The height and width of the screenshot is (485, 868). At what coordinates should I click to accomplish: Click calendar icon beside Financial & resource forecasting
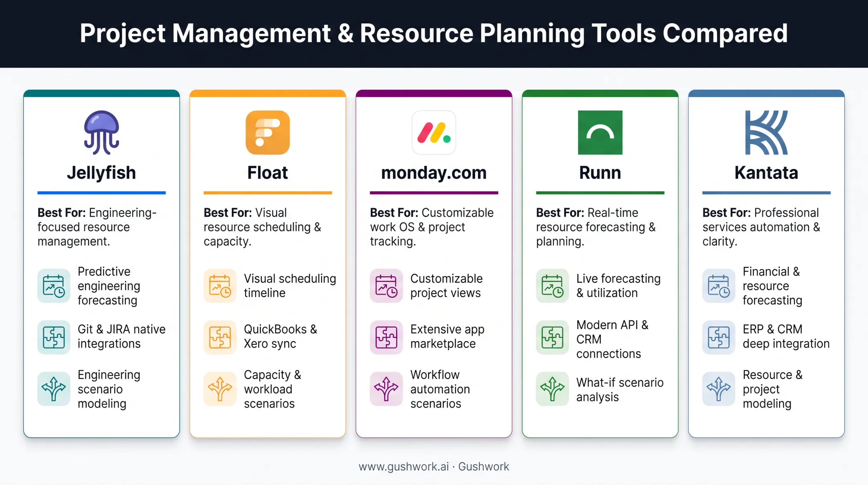point(719,286)
